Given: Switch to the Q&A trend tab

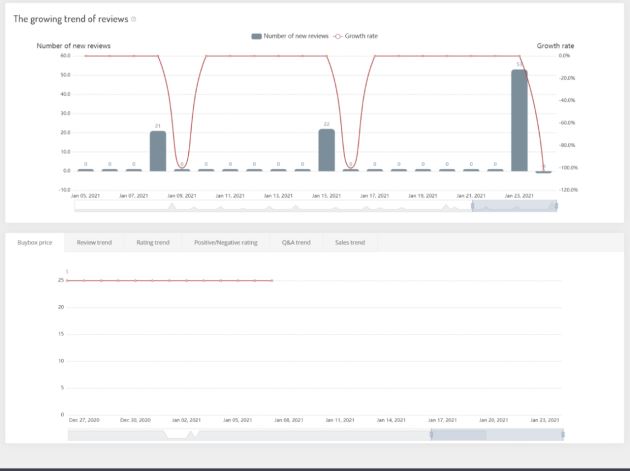Looking at the screenshot, I should (x=296, y=243).
